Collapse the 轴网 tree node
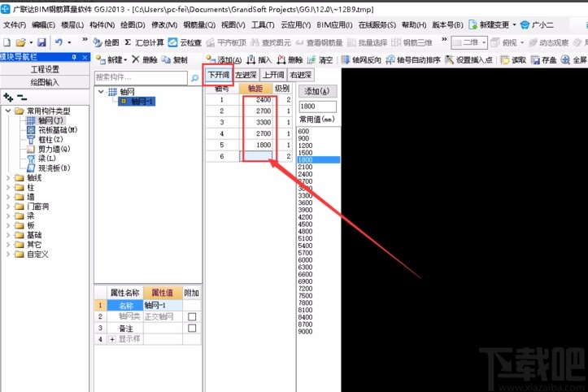The width and height of the screenshot is (588, 392). coord(101,92)
